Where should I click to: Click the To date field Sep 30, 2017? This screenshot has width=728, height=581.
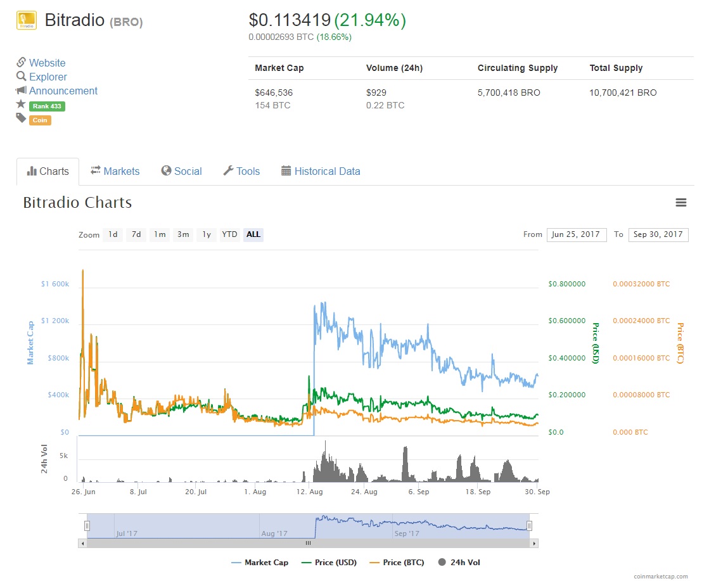658,234
